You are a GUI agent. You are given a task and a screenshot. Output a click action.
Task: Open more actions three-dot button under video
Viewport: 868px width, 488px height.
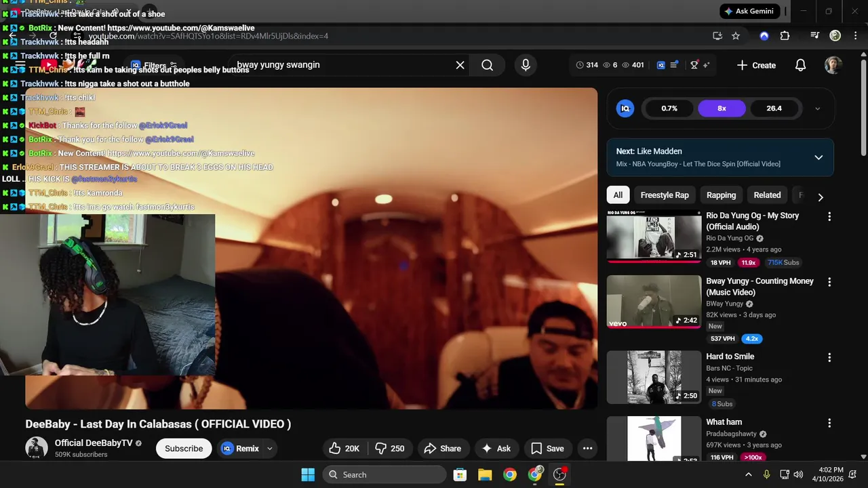[x=587, y=448]
